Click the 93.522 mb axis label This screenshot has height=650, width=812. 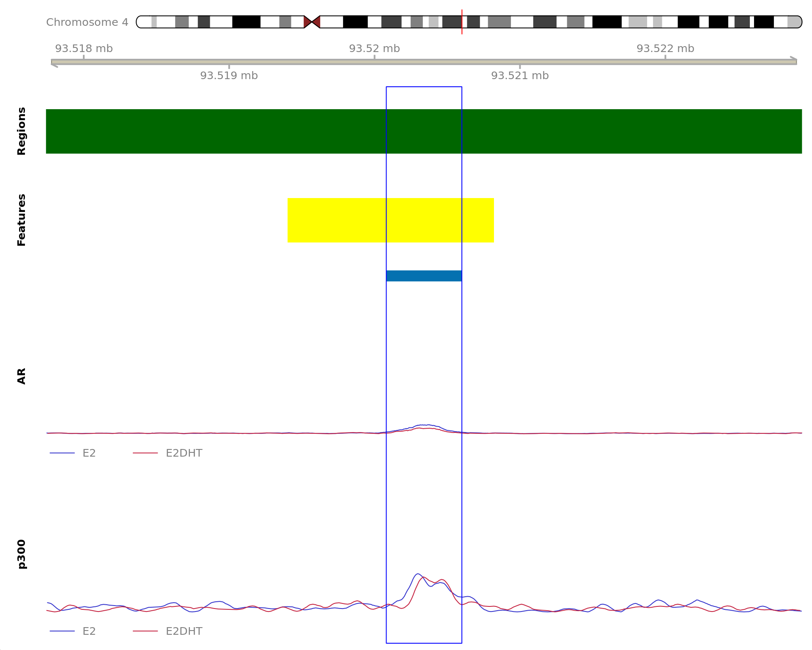pyautogui.click(x=665, y=49)
